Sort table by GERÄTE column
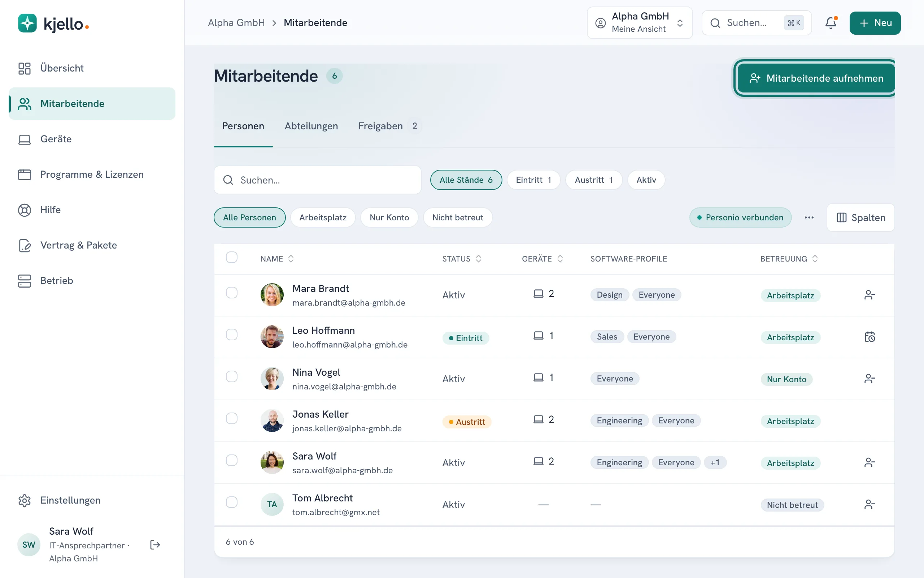Image resolution: width=924 pixels, height=578 pixels. 542,259
